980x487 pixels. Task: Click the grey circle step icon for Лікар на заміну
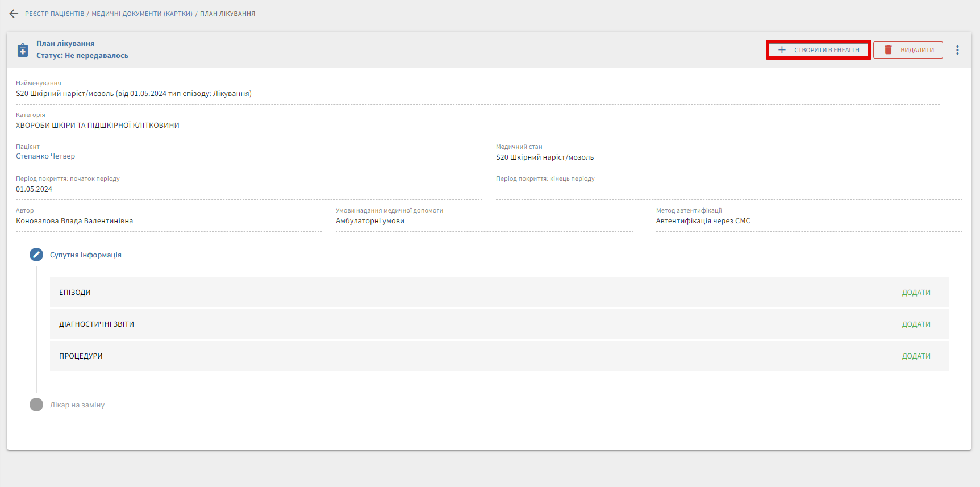(x=36, y=405)
